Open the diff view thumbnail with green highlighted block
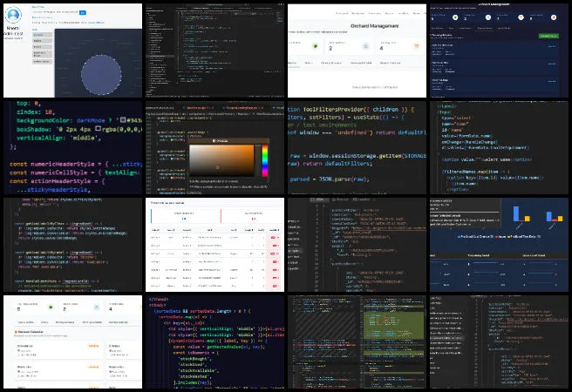 pyautogui.click(x=357, y=341)
